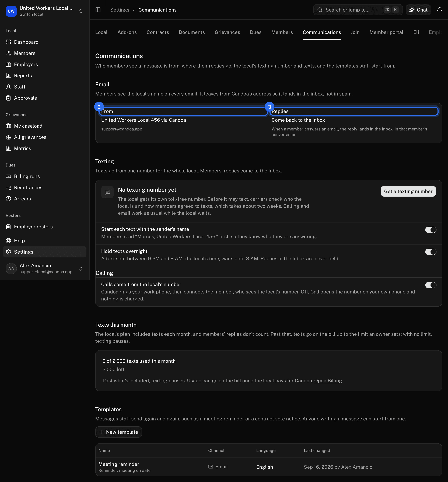Switch to the Dues tab
The height and width of the screenshot is (482, 448).
pos(255,32)
